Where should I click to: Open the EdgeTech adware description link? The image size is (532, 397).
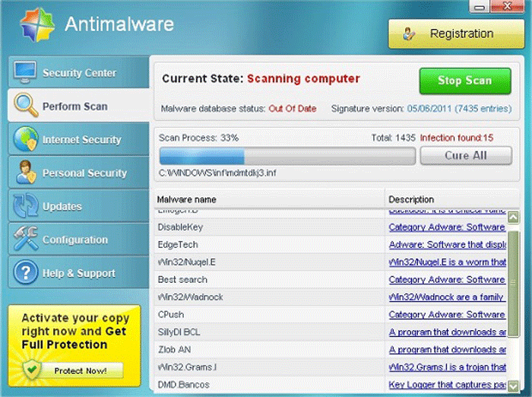tap(447, 244)
